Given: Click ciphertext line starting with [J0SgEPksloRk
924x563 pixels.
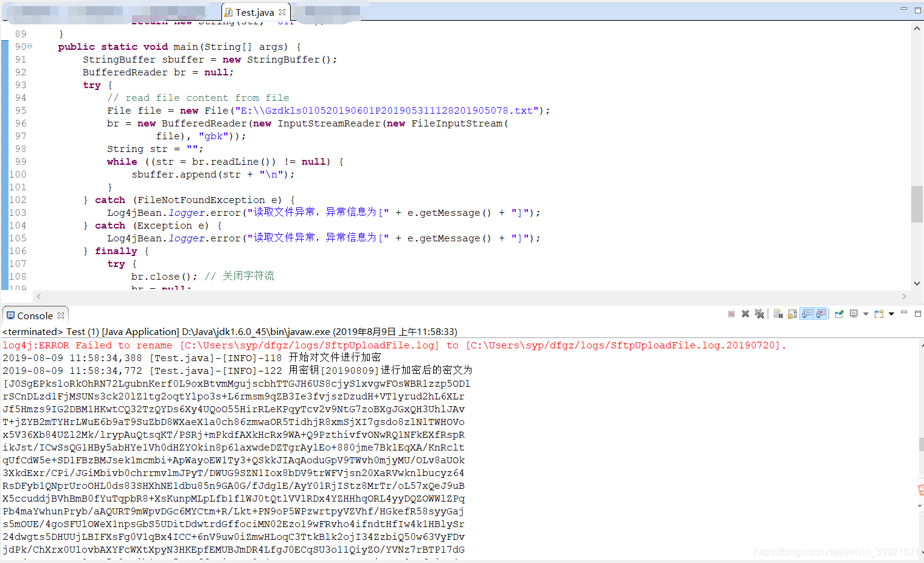Looking at the screenshot, I should pos(237,384).
